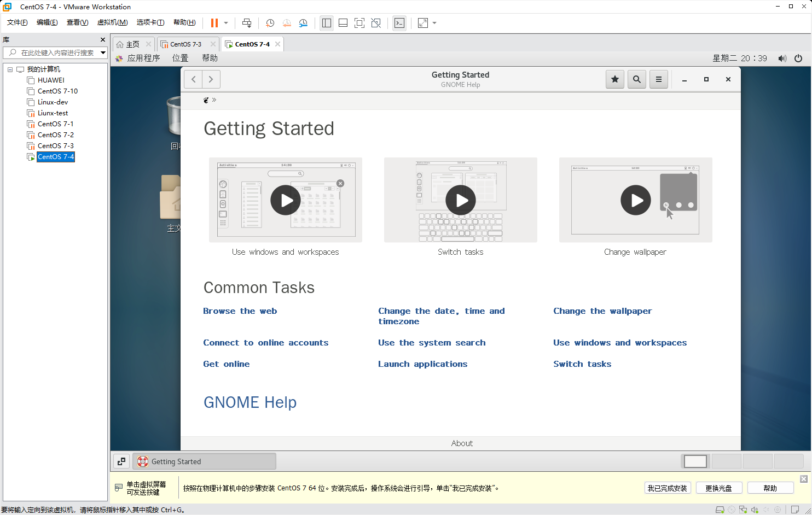Click the GNOME foot breadcrumb icon

(206, 100)
